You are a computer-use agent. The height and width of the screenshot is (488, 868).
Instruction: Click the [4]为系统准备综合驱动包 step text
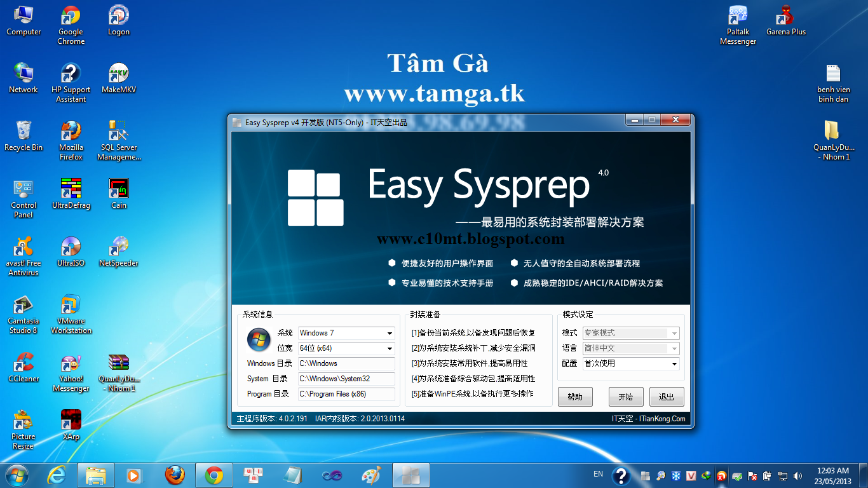point(473,379)
